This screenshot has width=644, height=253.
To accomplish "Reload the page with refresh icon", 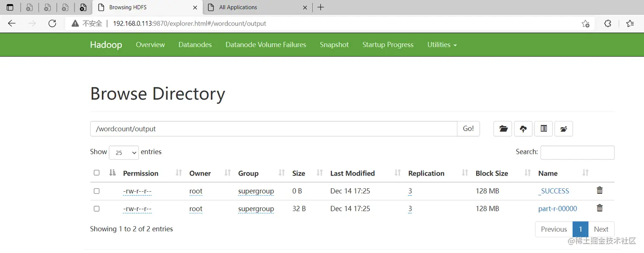I will click(52, 23).
